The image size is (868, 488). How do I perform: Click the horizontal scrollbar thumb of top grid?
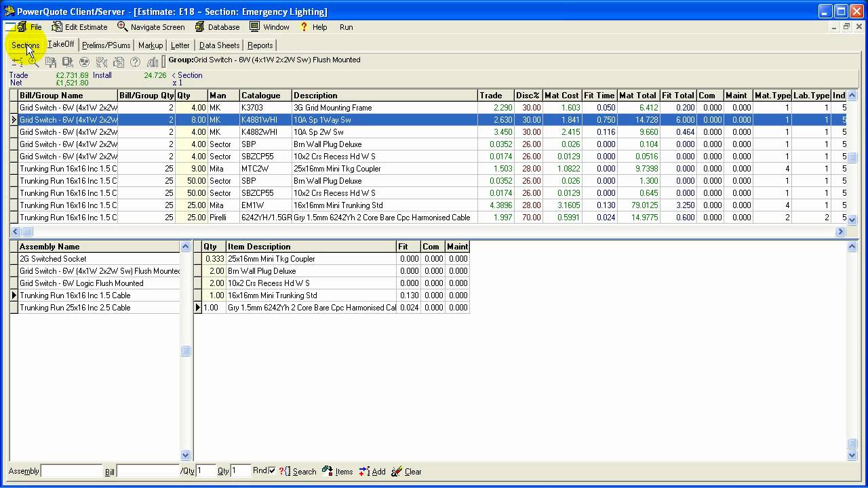27,231
